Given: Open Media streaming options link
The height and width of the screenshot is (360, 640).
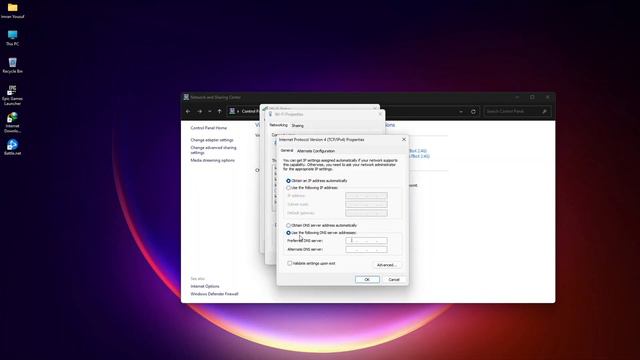Looking at the screenshot, I should click(213, 160).
